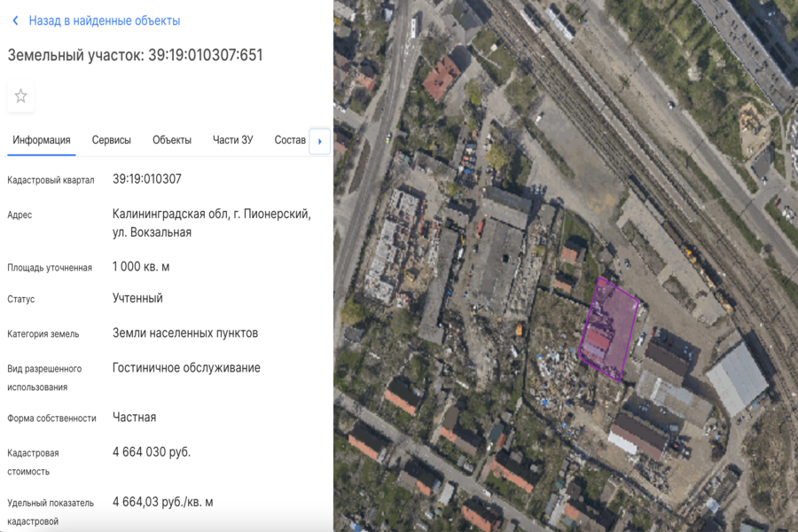Click the highlighted magenta parcel on the map
Viewport: 798px width, 532px height.
click(x=608, y=326)
